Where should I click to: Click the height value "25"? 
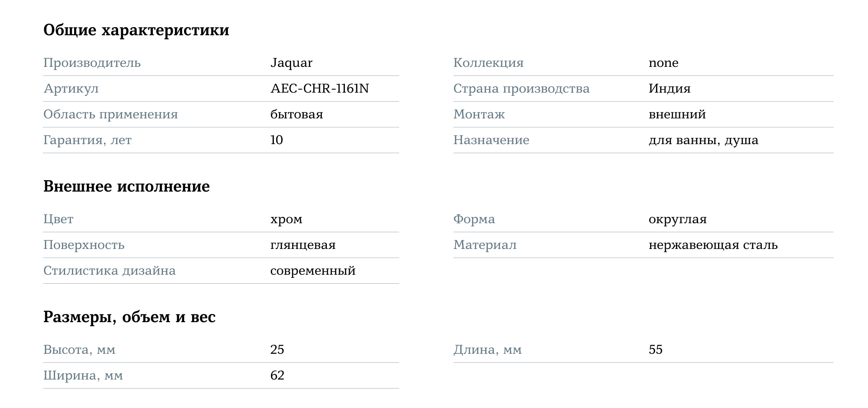tap(277, 350)
